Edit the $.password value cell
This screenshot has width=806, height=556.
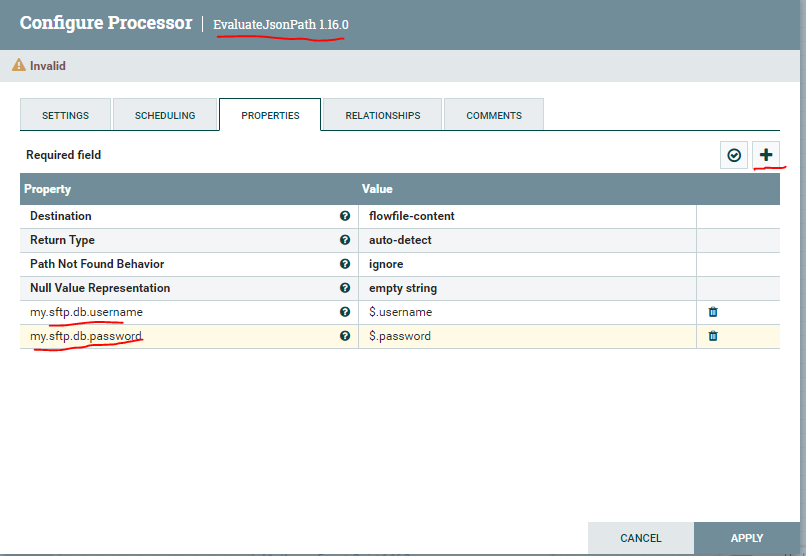pos(527,336)
